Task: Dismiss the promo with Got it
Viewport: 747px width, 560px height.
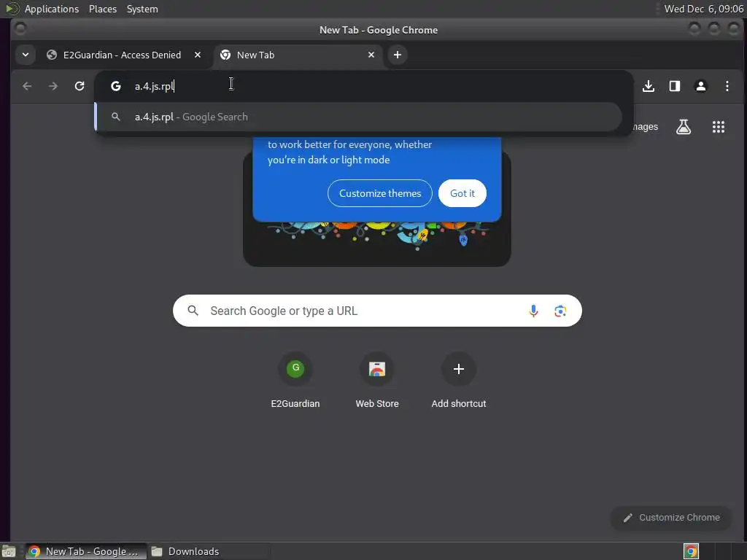Action: [462, 193]
